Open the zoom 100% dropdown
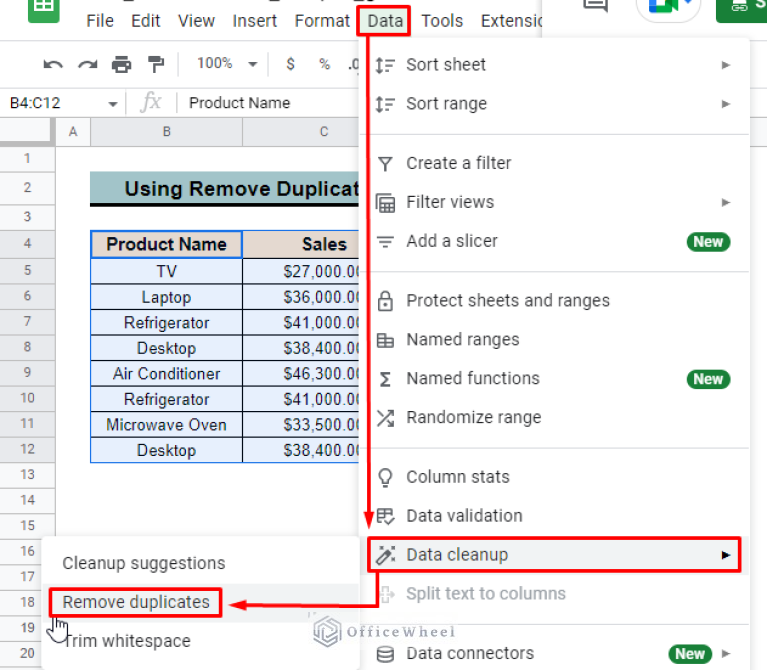767x670 pixels. coord(226,64)
